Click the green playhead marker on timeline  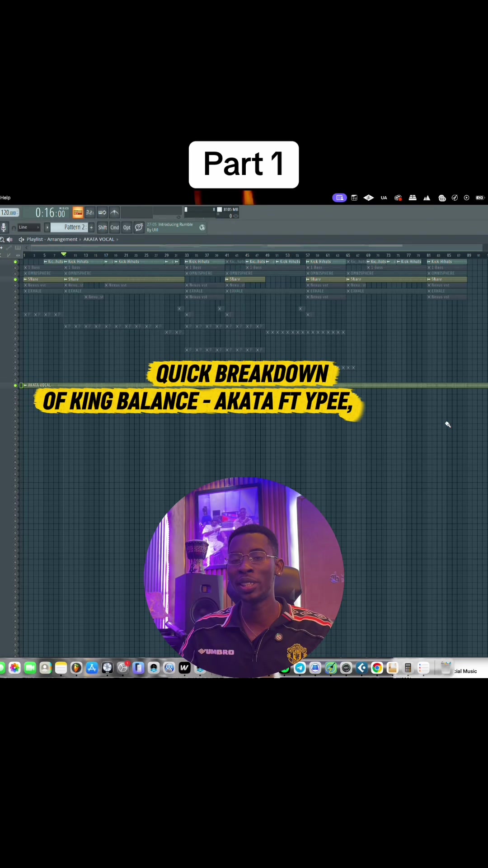(64, 255)
